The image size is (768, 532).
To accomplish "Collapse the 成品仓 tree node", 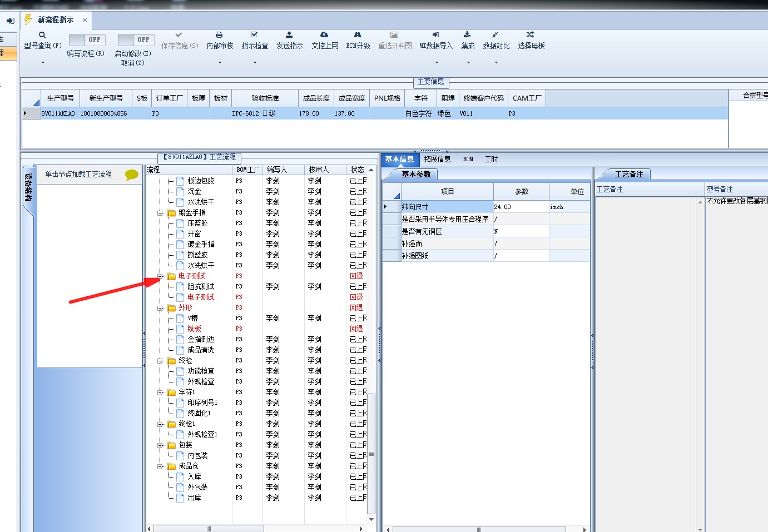I will [x=160, y=466].
